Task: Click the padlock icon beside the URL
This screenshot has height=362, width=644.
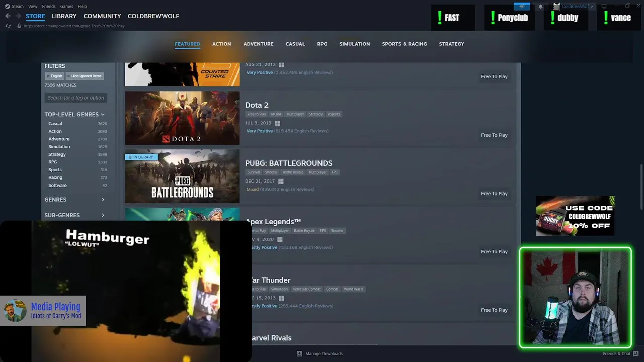Action: (19, 26)
